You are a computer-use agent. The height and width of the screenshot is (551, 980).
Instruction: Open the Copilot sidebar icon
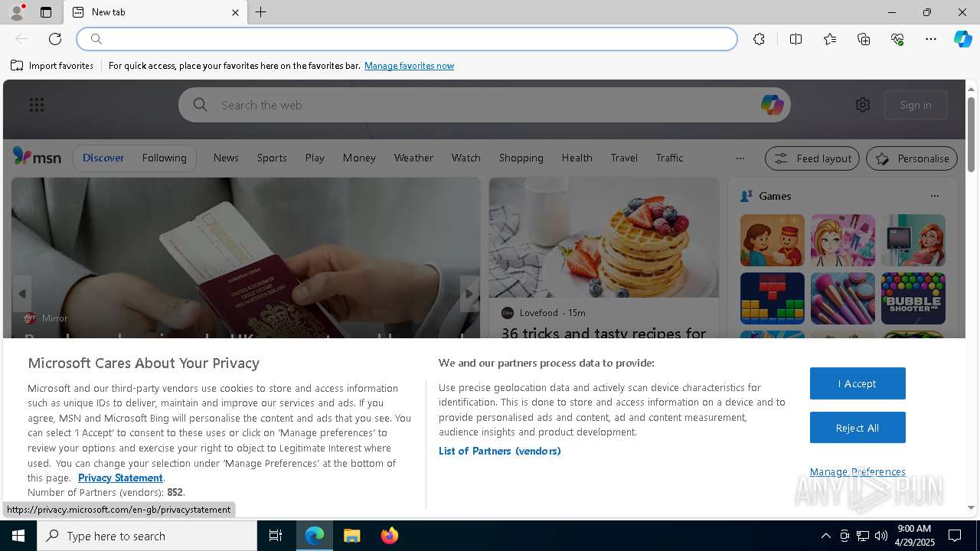click(x=962, y=39)
